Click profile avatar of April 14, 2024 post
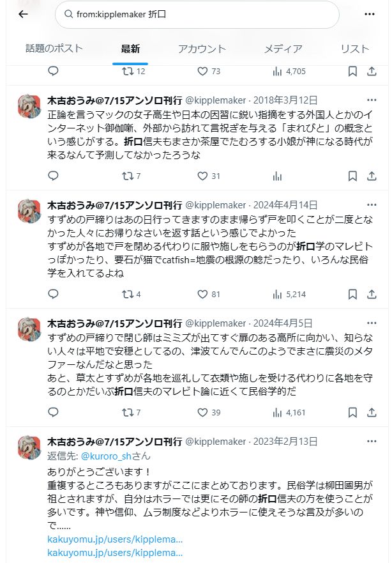Viewport: 392px width, 563px height. click(x=29, y=212)
